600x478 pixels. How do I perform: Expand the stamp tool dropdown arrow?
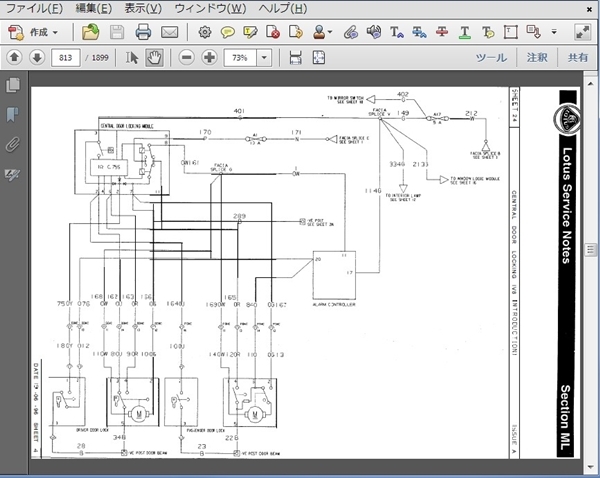[330, 32]
